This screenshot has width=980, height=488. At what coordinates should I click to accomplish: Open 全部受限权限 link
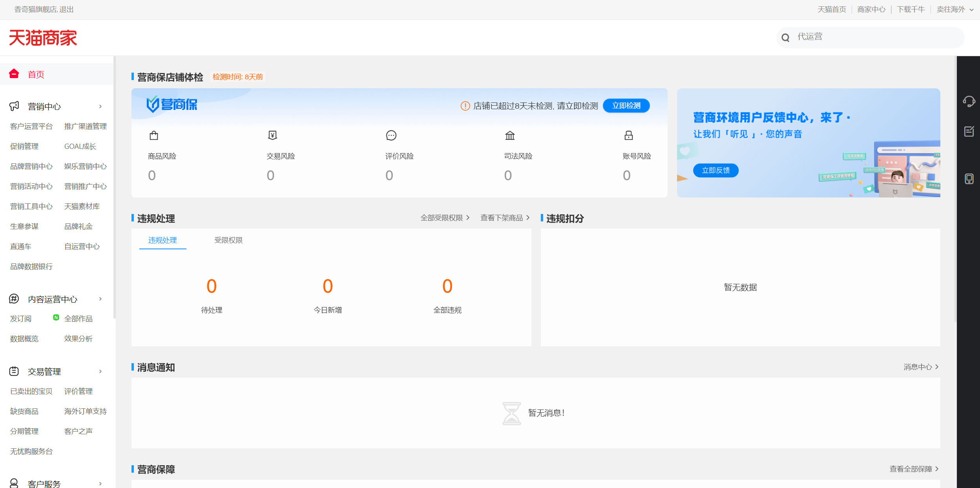(445, 217)
